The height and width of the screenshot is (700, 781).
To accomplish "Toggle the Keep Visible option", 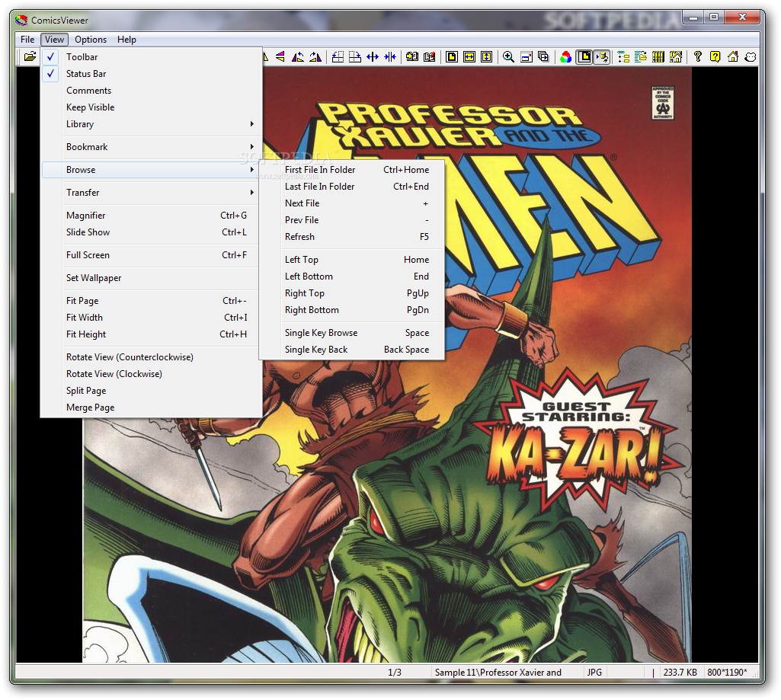I will click(x=152, y=107).
